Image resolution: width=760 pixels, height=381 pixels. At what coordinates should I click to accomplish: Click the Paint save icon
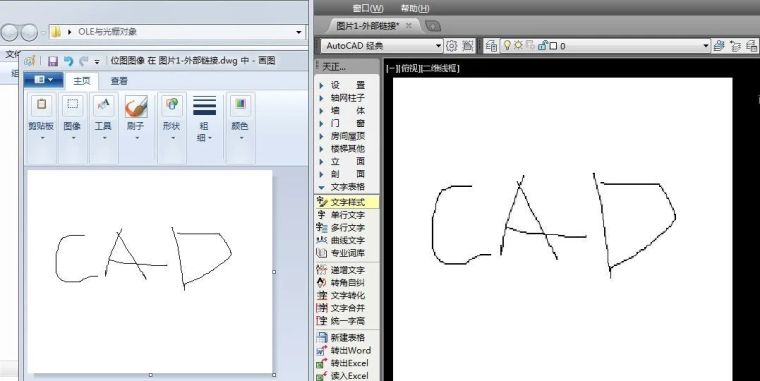pyautogui.click(x=53, y=61)
